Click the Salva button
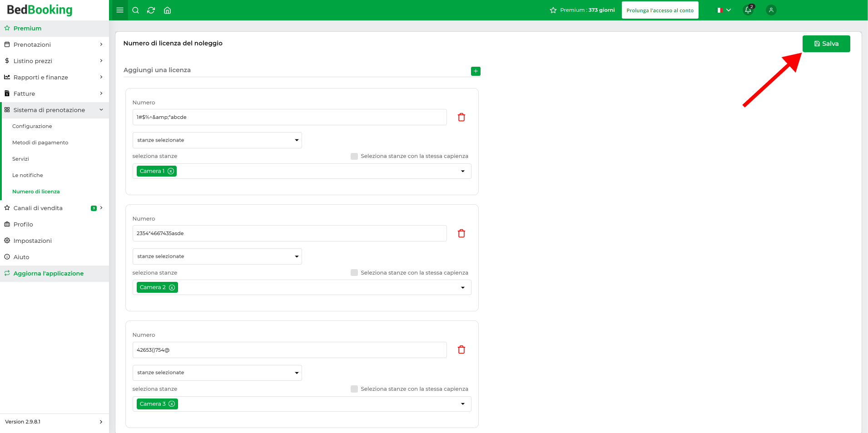Screen dimensions: 868x433 click(826, 44)
